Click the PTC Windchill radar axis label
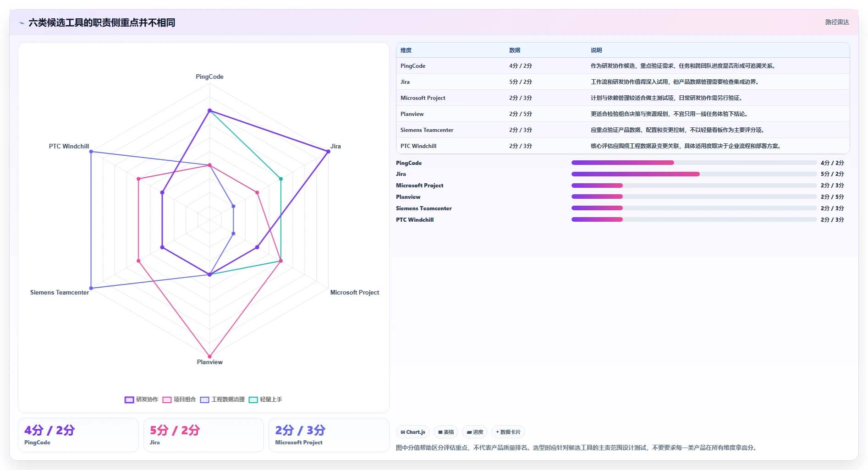 [69, 146]
